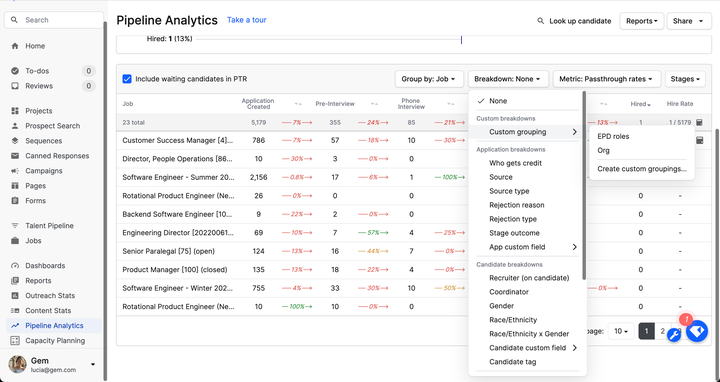
Task: Click the Take a tour link
Action: pyautogui.click(x=247, y=20)
